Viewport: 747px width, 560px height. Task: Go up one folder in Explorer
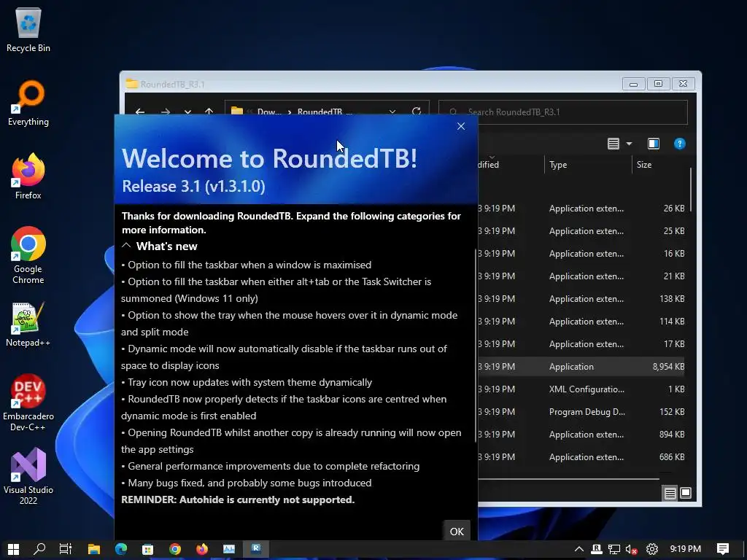point(209,112)
